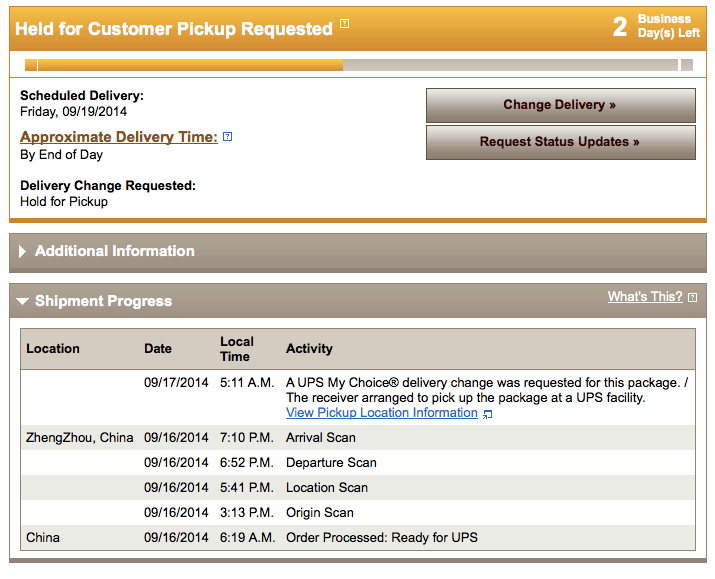Open the Approximate Delivery Time link
The width and height of the screenshot is (715, 579).
coord(119,137)
